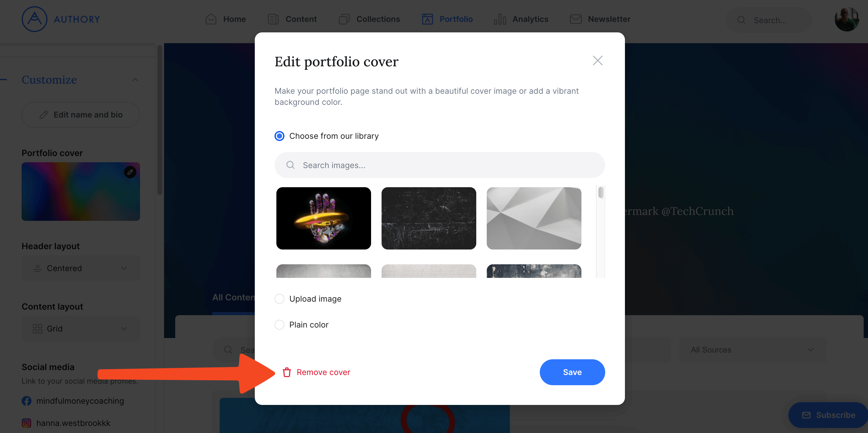Select the Plain color radio option

pyautogui.click(x=279, y=325)
